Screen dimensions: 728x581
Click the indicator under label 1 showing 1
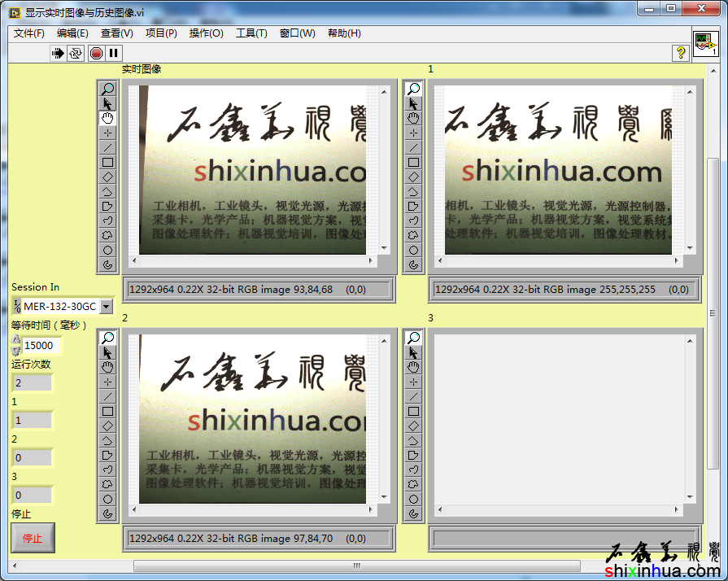click(32, 421)
